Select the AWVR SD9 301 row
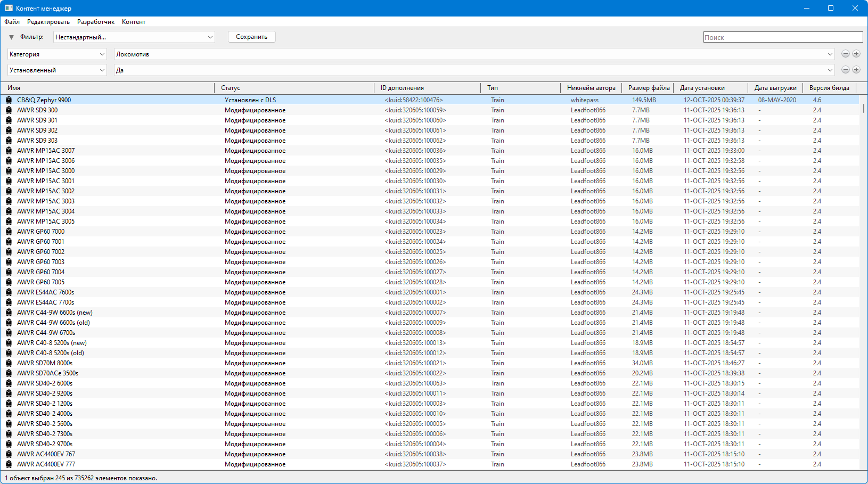This screenshot has height=484, width=868. pyautogui.click(x=429, y=120)
